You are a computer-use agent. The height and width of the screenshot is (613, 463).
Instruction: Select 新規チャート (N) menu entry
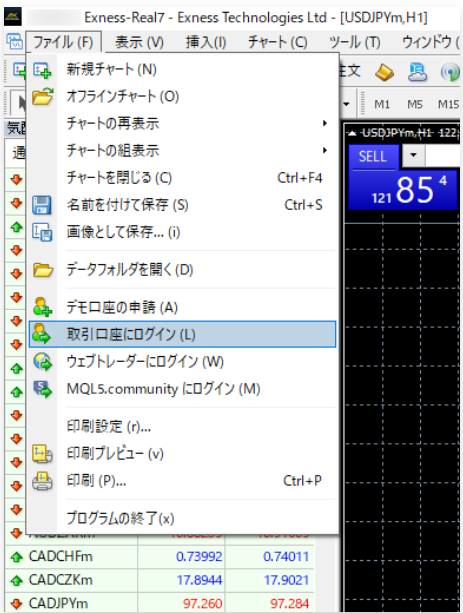(x=182, y=70)
